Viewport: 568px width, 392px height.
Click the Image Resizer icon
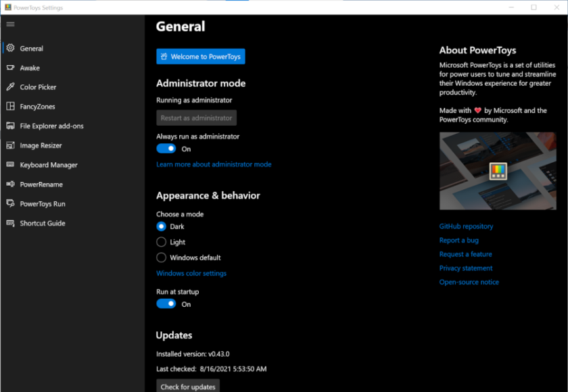11,145
